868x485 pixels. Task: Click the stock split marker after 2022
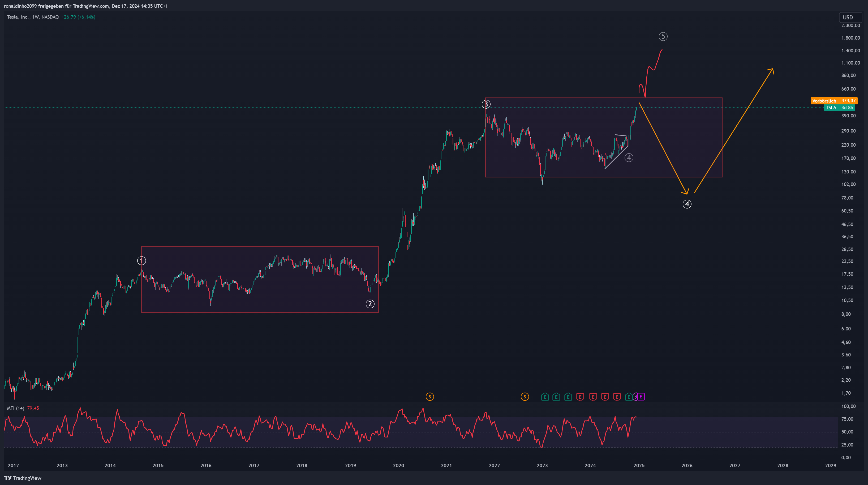(525, 397)
